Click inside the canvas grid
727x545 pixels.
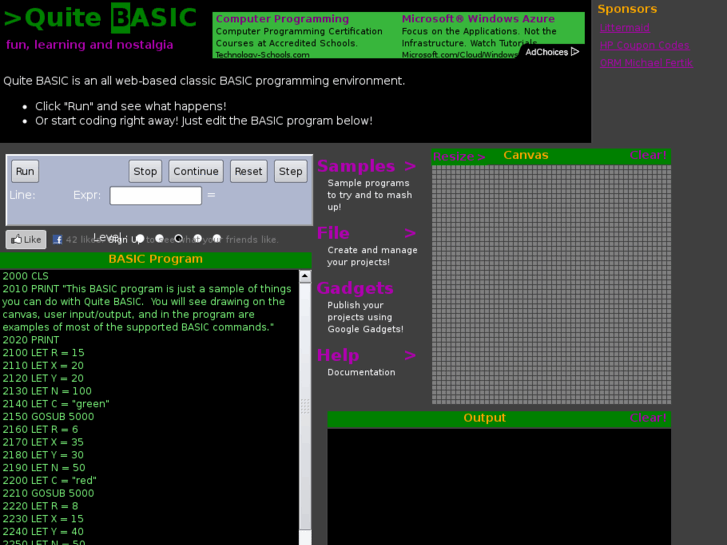[x=551, y=284]
